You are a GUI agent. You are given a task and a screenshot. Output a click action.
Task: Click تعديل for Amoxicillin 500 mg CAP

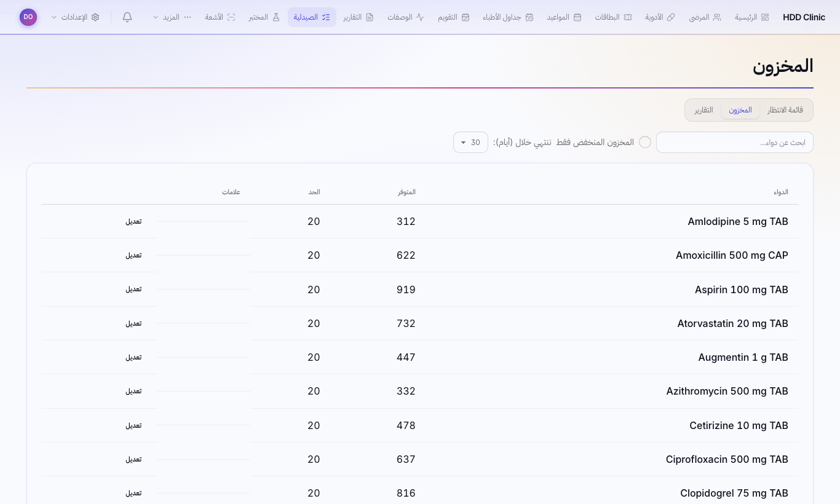coord(134,255)
